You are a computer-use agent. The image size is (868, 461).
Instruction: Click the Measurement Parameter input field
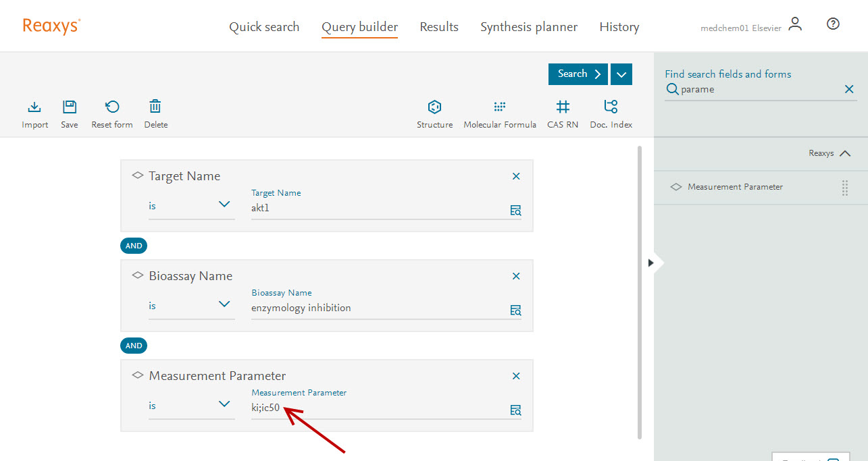coord(378,408)
